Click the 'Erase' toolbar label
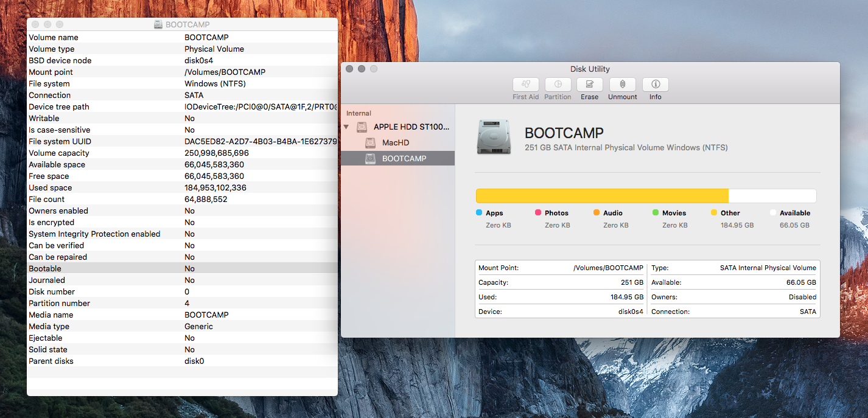The width and height of the screenshot is (868, 418). point(589,97)
